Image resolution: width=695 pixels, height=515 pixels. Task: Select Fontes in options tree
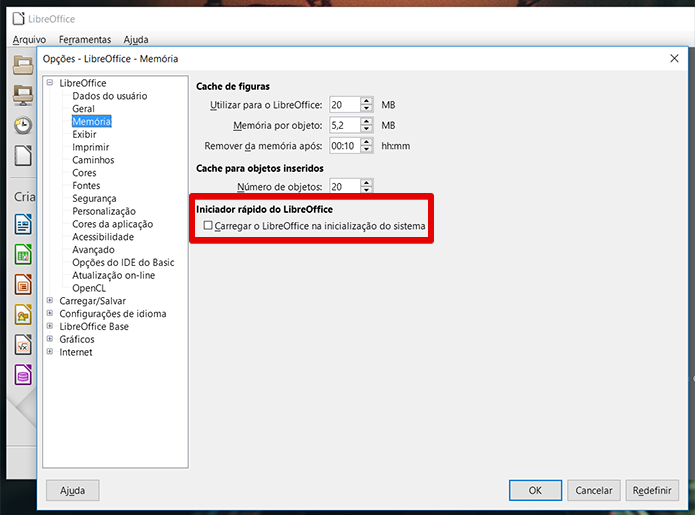86,186
